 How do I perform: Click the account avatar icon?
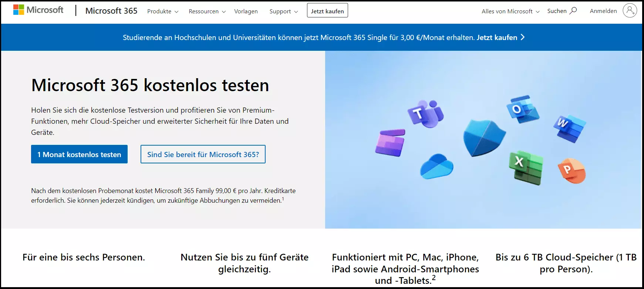(x=630, y=10)
